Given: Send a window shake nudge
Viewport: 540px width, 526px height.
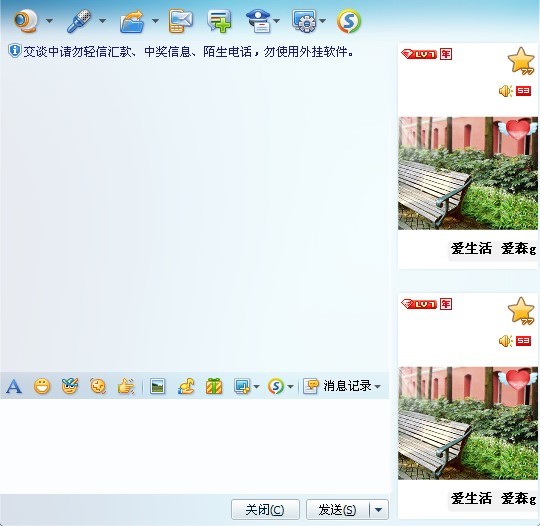Looking at the screenshot, I should (126, 386).
